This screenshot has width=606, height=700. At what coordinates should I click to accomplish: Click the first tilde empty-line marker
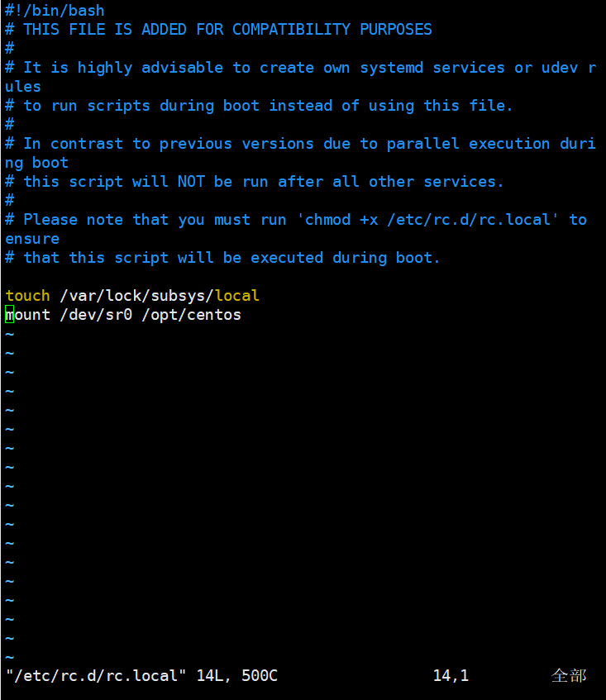(9, 335)
